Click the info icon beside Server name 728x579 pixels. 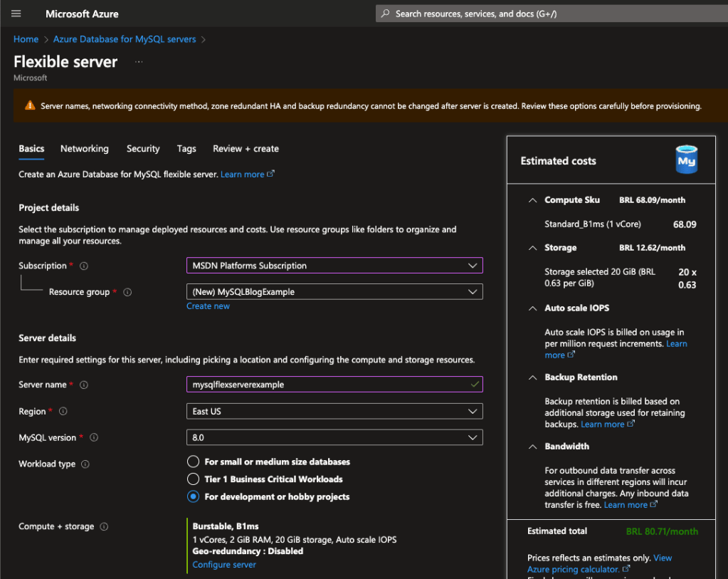coord(84,385)
